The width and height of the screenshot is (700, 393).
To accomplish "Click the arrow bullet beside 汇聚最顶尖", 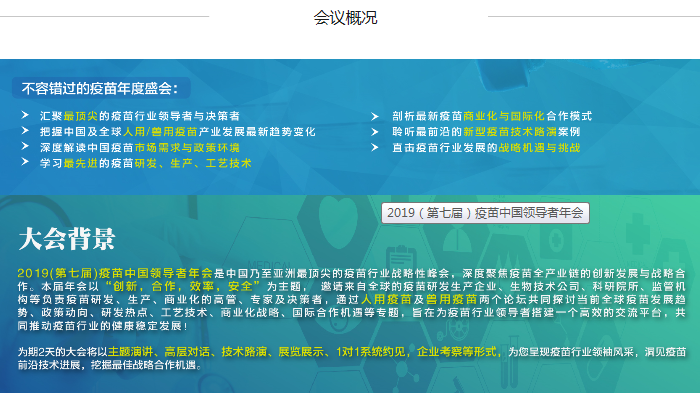I will tap(25, 115).
